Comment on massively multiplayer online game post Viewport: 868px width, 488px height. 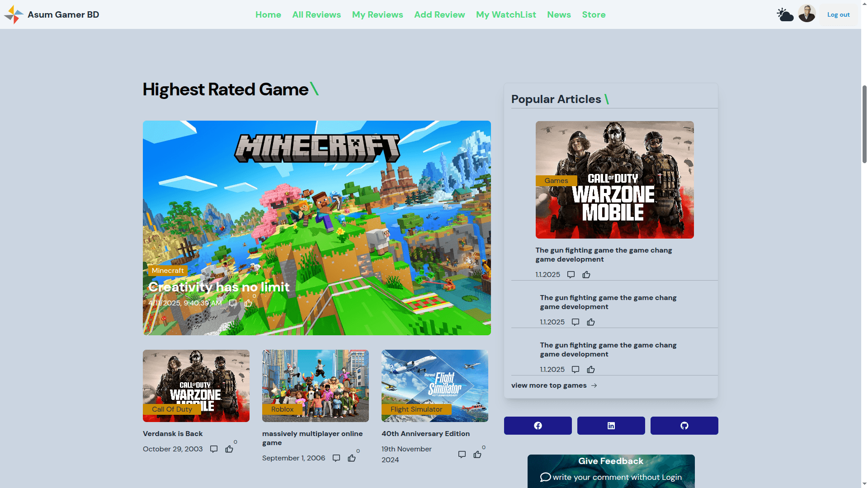336,458
